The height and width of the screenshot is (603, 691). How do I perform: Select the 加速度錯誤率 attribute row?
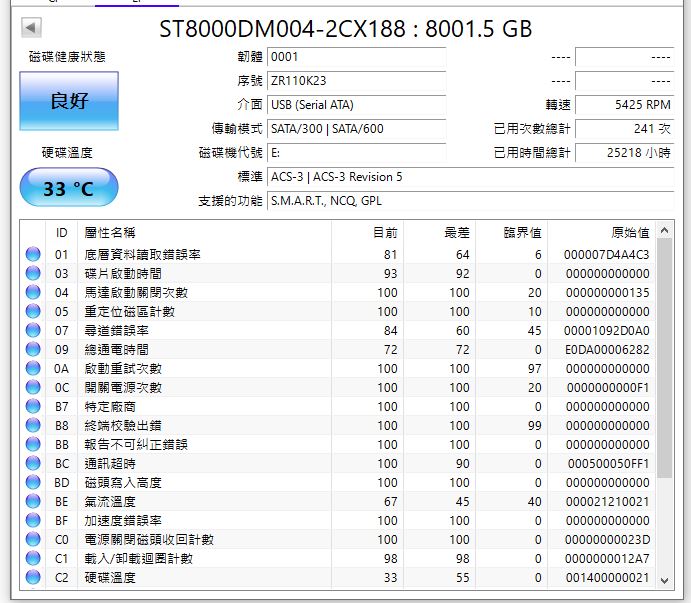point(338,520)
